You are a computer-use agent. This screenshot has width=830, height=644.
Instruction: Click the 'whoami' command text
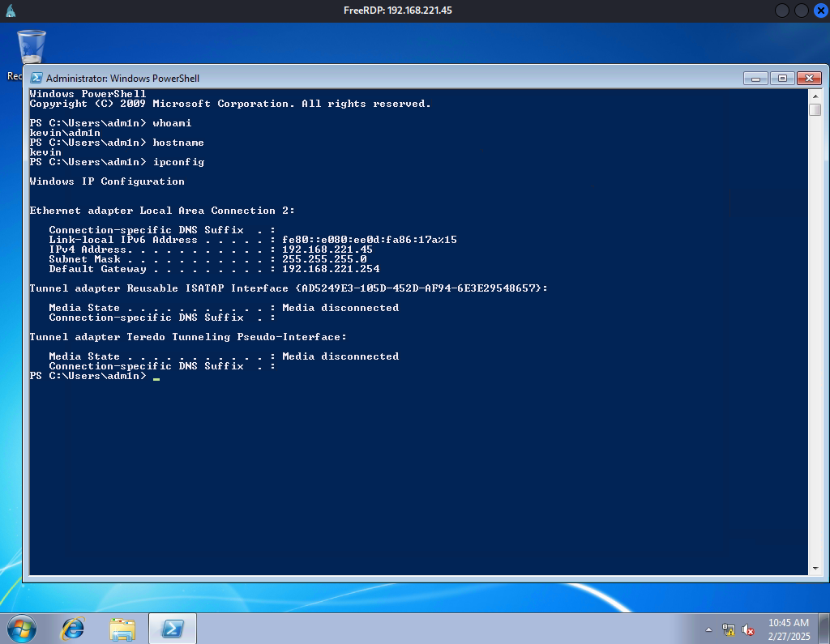point(172,123)
